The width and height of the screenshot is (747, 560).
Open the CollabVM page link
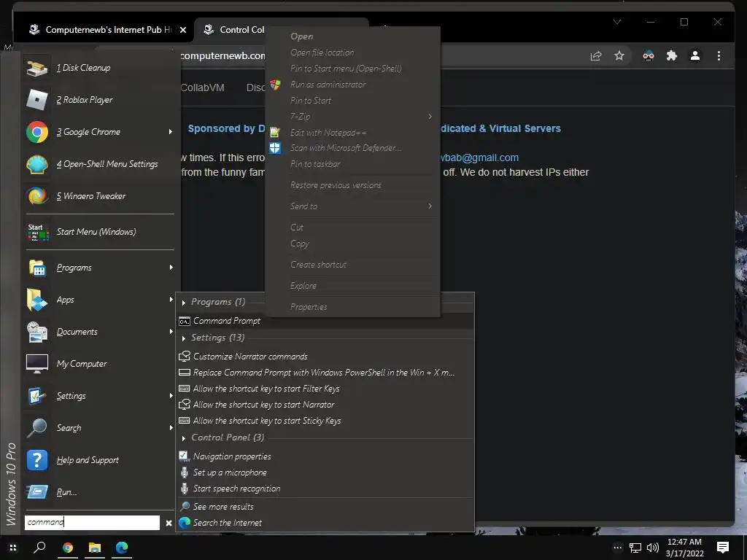[x=203, y=87]
